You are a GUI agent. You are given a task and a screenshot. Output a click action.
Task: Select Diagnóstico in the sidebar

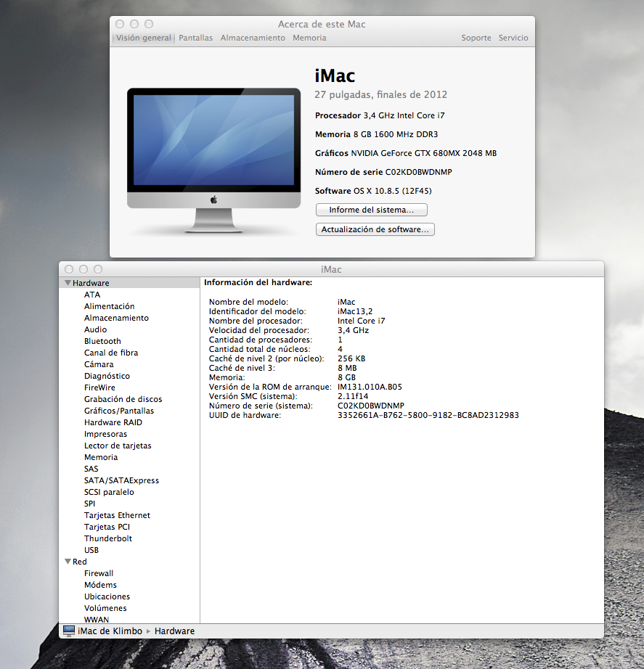(x=107, y=376)
